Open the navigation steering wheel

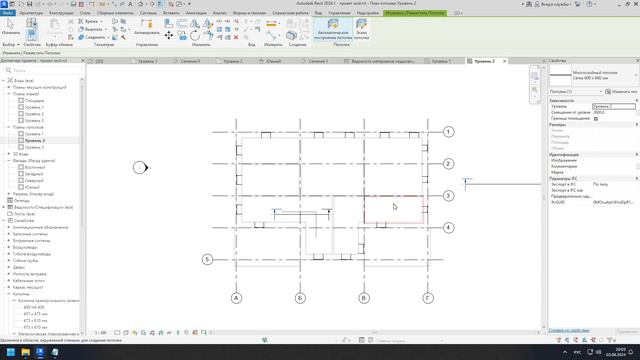pos(535,76)
